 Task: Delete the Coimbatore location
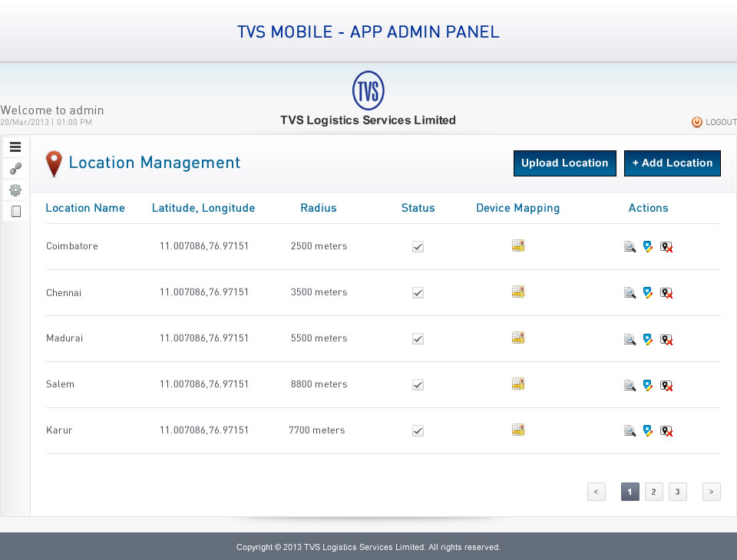666,247
